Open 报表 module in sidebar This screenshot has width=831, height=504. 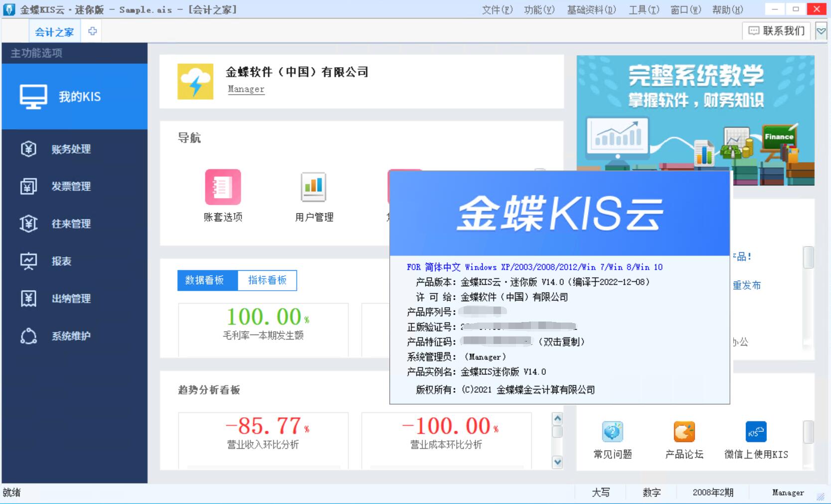tap(74, 261)
